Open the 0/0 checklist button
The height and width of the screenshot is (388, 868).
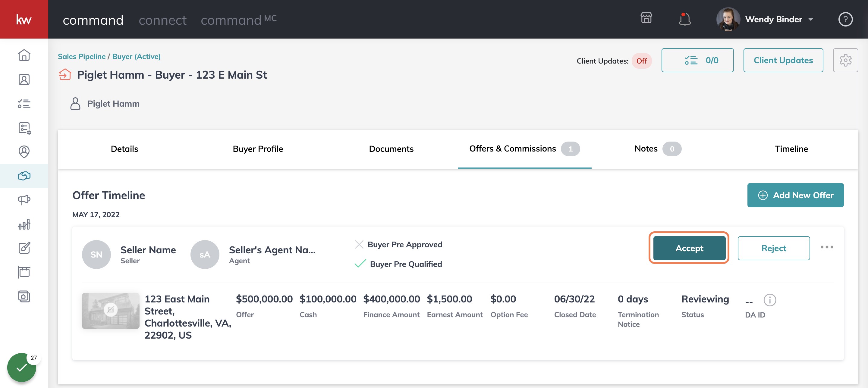[x=697, y=60]
